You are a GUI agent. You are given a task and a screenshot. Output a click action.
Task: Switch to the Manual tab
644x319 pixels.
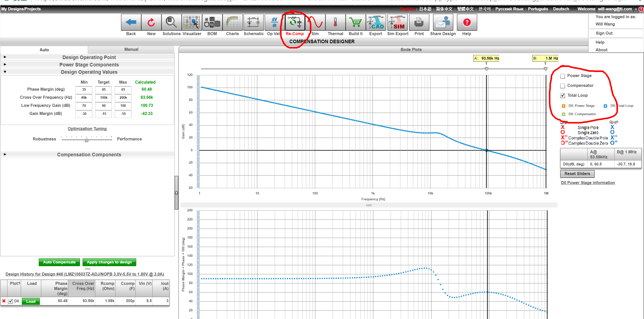[131, 50]
